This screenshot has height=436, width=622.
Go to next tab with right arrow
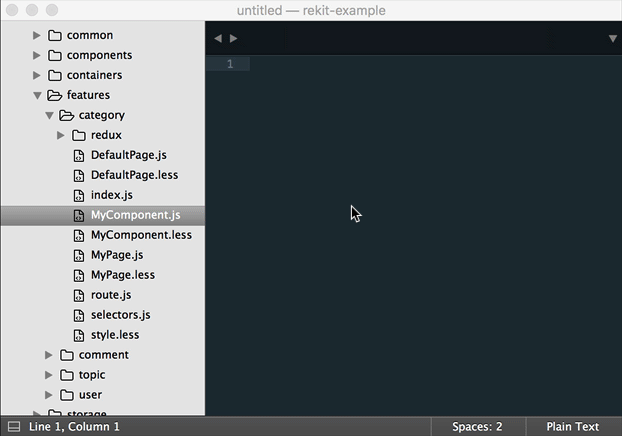tap(233, 38)
